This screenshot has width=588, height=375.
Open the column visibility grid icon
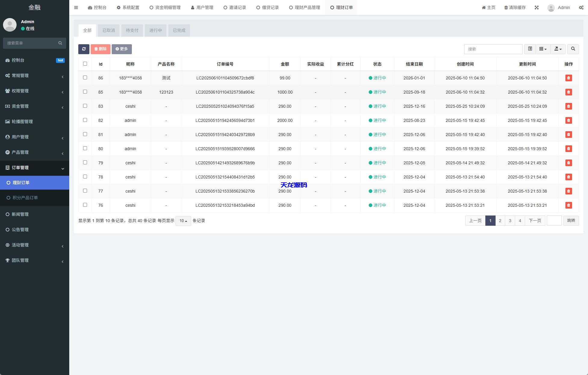pos(543,49)
